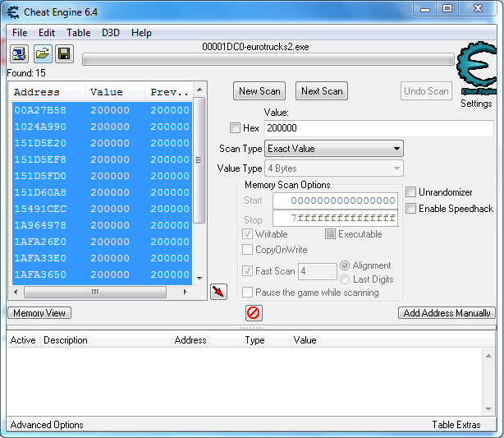The width and height of the screenshot is (504, 438).
Task: Open the D3D menu
Action: (111, 33)
